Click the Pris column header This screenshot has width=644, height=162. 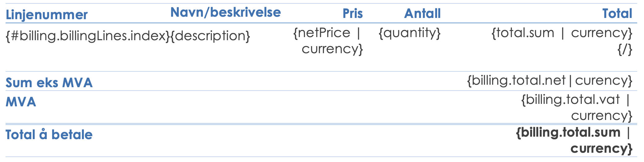coord(352,14)
